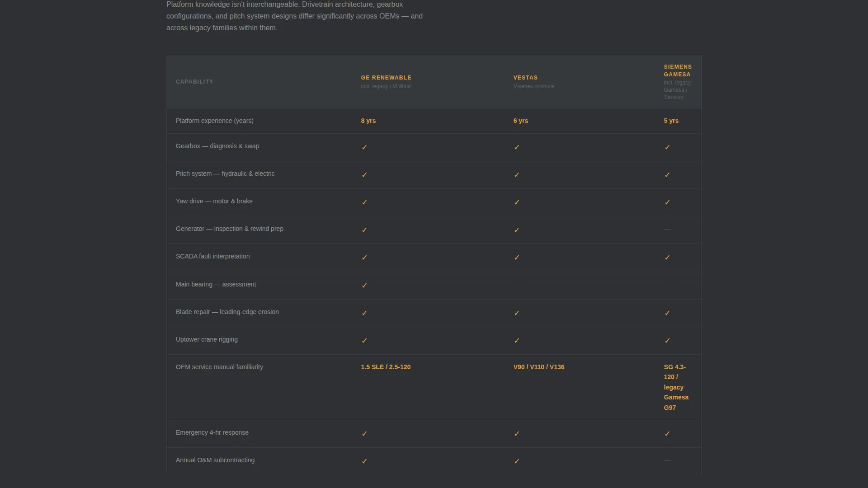Click the '1.5 SLE / 2.5-120' value
The height and width of the screenshot is (488, 868).
386,367
